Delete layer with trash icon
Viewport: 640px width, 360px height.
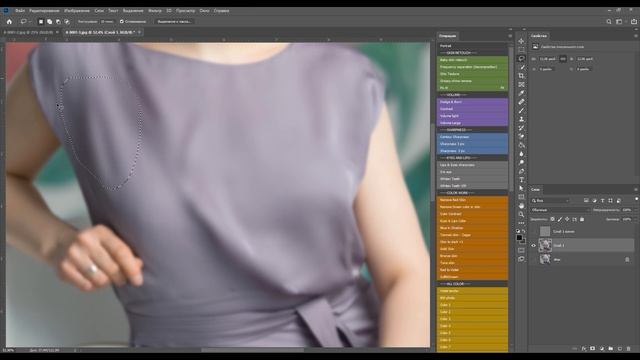tap(629, 349)
